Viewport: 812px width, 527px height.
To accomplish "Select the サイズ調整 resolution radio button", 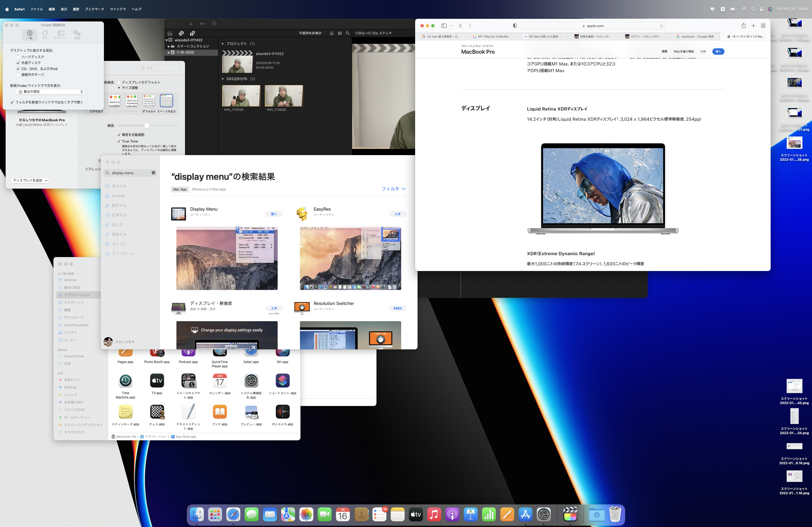I will tap(119, 87).
